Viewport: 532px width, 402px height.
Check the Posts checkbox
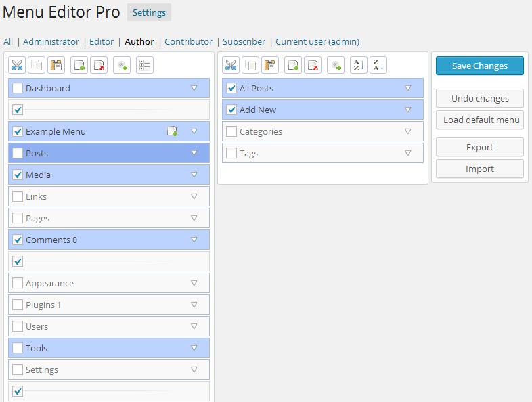pyautogui.click(x=18, y=153)
